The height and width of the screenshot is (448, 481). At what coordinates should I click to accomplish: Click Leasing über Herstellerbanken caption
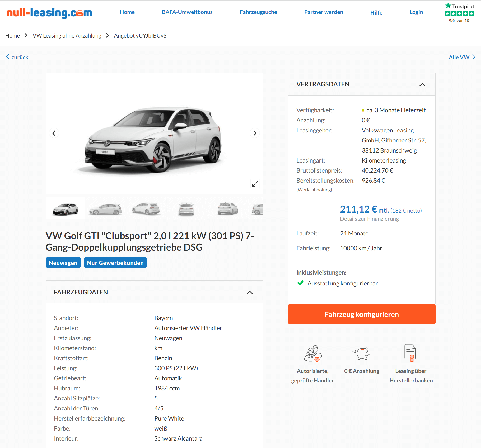click(x=411, y=376)
